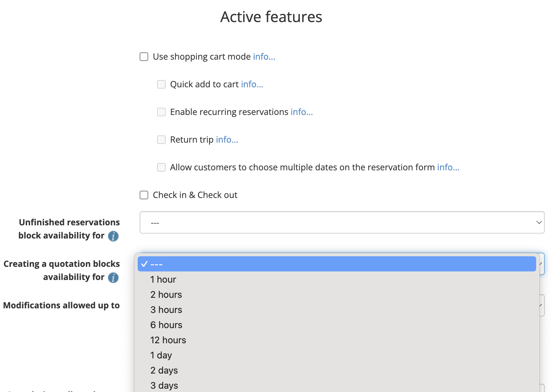Screen dimensions: 552x392
Task: Check Enable recurring reservations box
Action: tap(161, 112)
